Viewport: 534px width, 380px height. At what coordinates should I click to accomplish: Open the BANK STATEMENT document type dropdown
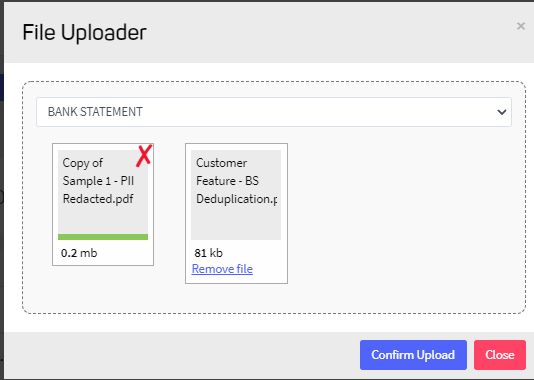click(x=274, y=112)
